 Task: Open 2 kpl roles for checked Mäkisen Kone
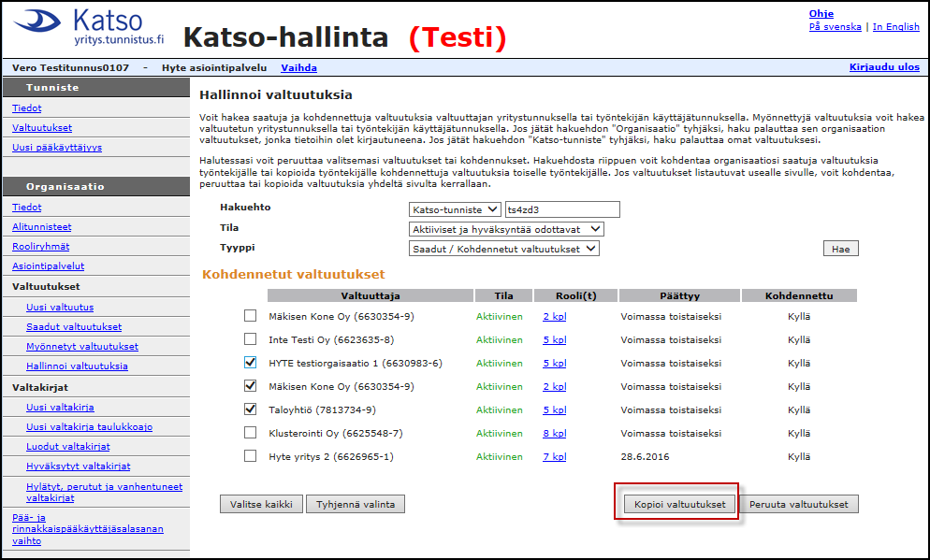[555, 386]
